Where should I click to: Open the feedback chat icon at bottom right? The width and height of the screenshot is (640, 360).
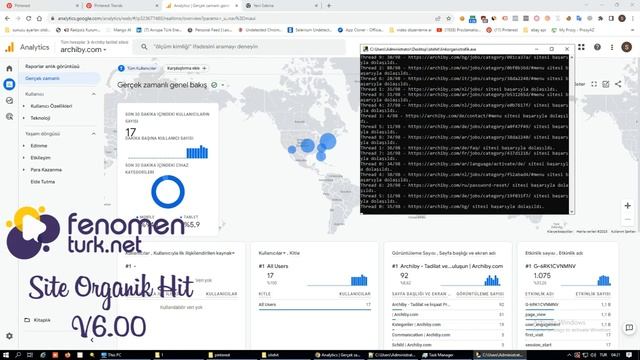point(629,328)
